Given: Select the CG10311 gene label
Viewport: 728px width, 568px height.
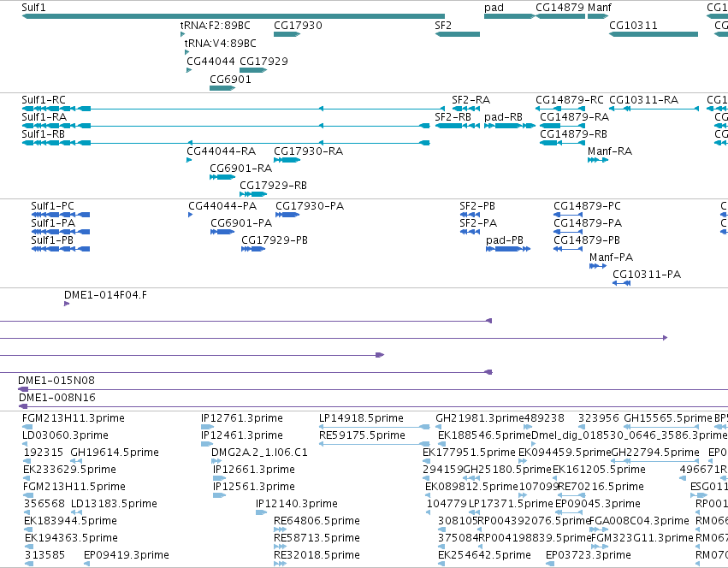Looking at the screenshot, I should pos(633,26).
